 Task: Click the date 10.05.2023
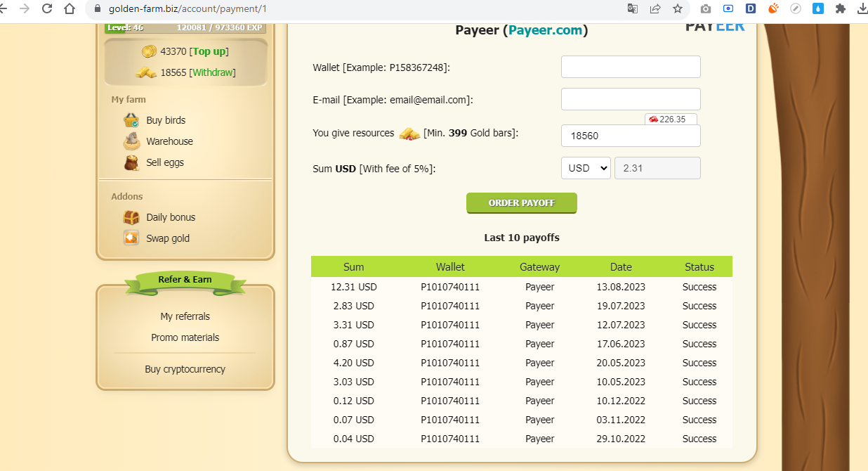click(621, 382)
